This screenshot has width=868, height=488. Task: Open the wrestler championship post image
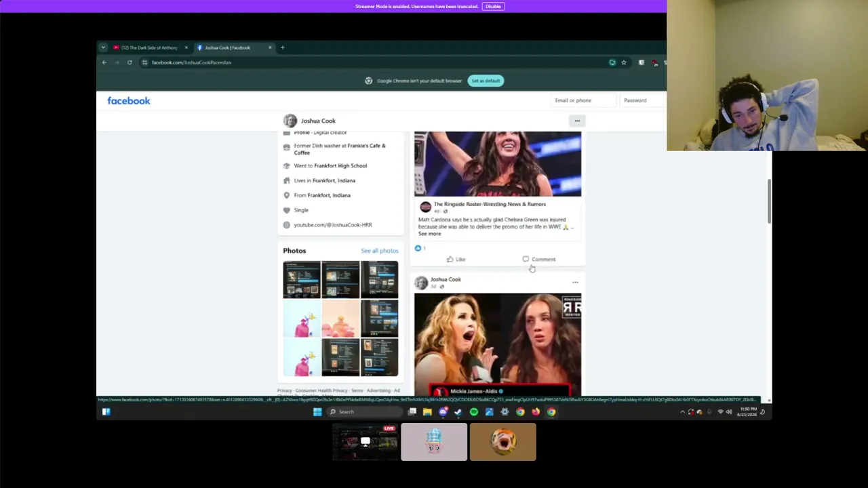click(x=498, y=164)
